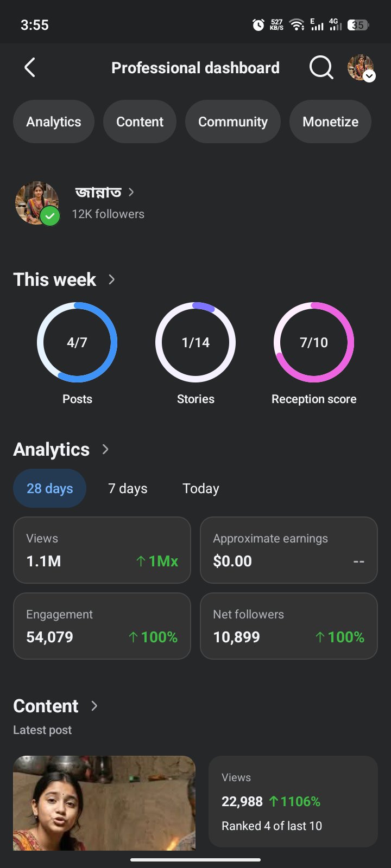Expand the Content section chevron
The width and height of the screenshot is (391, 868).
pos(94,706)
